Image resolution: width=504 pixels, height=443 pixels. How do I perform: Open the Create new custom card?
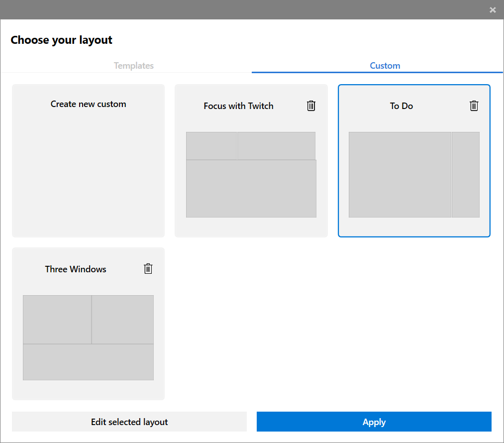tap(88, 160)
